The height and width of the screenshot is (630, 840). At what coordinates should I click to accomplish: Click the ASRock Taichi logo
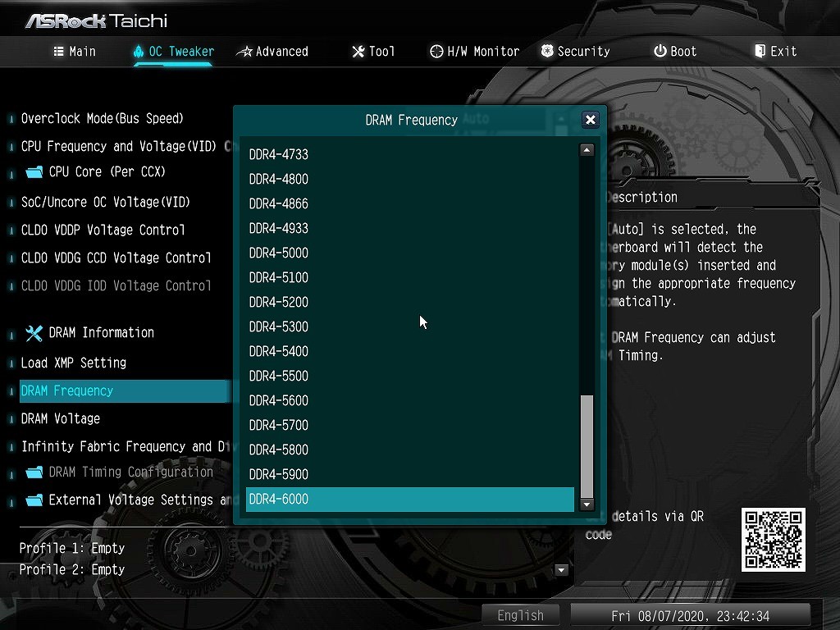coord(97,21)
